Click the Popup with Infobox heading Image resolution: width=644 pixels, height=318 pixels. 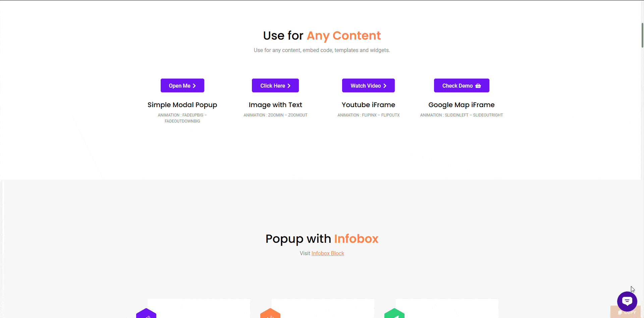click(322, 239)
